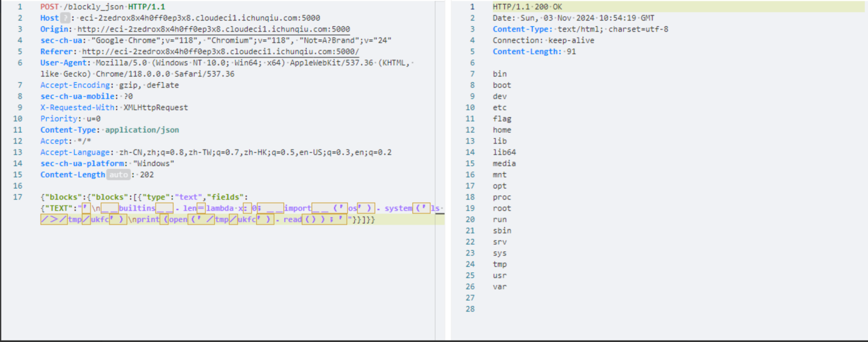The image size is (868, 342).
Task: Click the response Content-Length 91 header
Action: [x=535, y=52]
